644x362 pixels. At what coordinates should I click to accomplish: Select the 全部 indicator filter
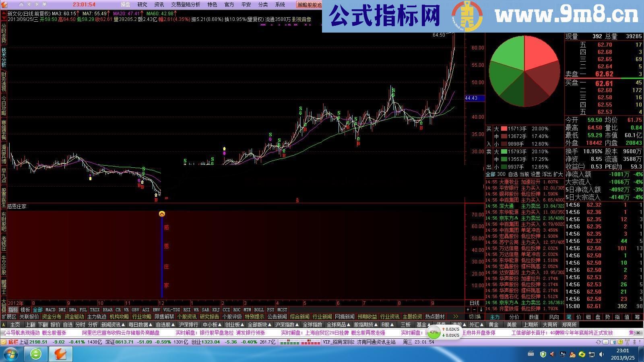pyautogui.click(x=37, y=310)
